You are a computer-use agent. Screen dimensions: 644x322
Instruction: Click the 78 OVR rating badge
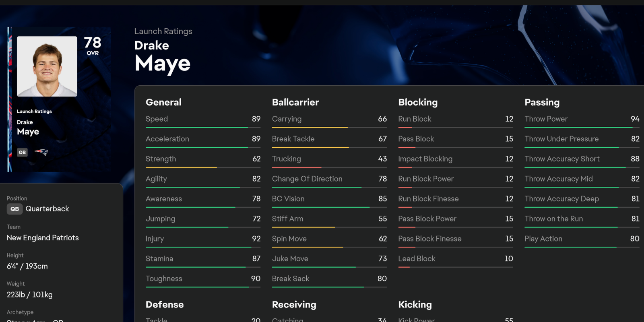(93, 45)
